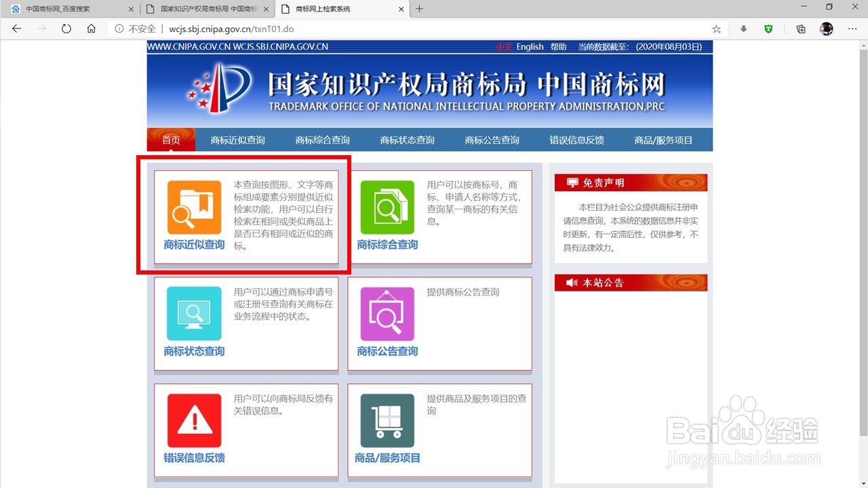Go to the browser home page icon
This screenshot has height=488, width=868.
point(91,29)
